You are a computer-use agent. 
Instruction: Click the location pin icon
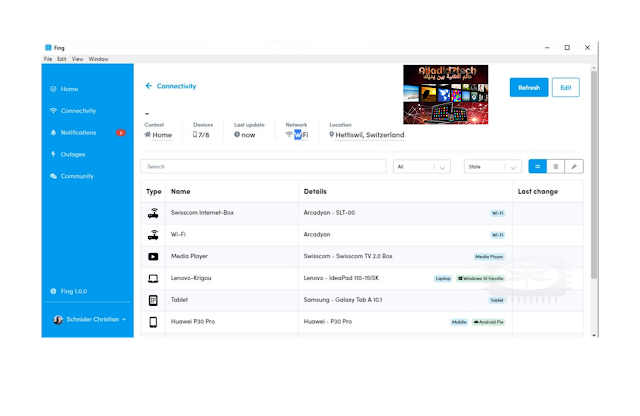coord(331,134)
